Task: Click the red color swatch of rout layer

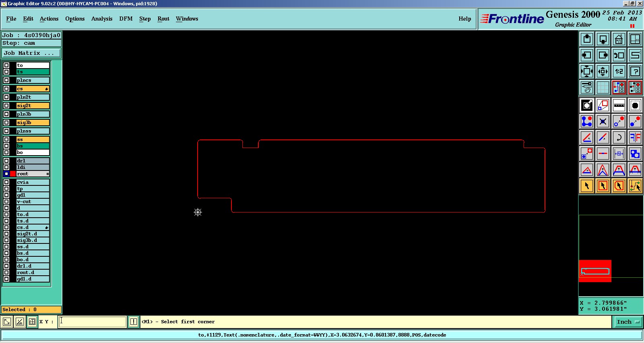Action: pyautogui.click(x=13, y=174)
